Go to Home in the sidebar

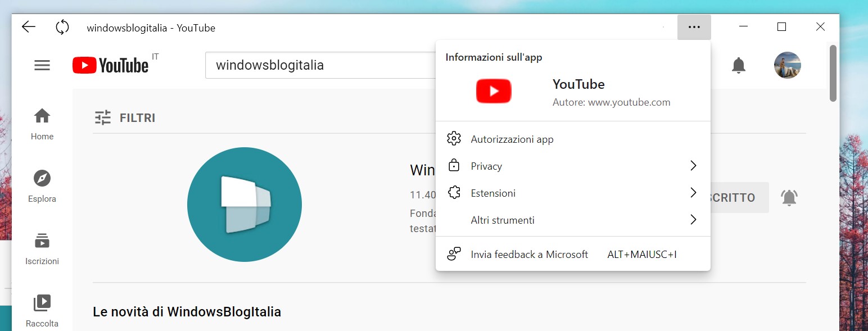click(x=42, y=124)
